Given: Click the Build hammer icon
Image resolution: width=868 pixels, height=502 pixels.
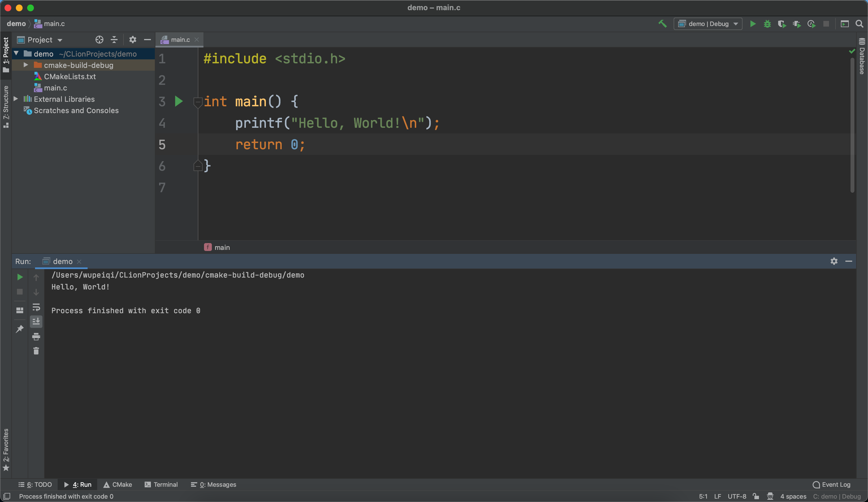Looking at the screenshot, I should 662,24.
